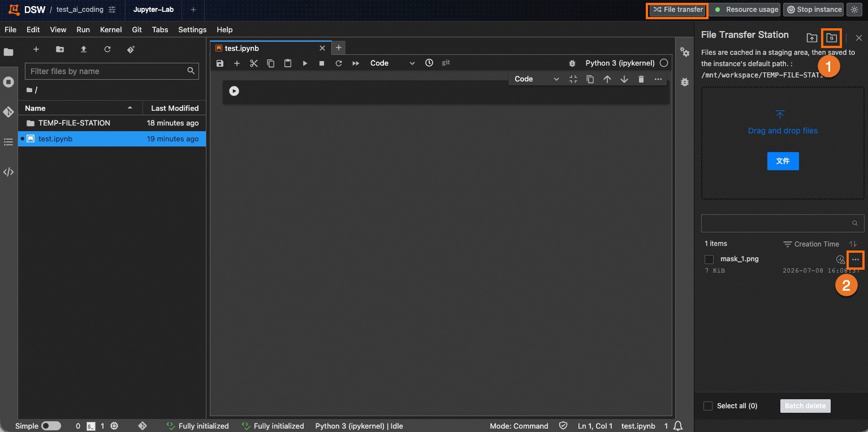Image resolution: width=868 pixels, height=432 pixels.
Task: Click the Running Terminals and Kernels sidebar icon
Action: [8, 82]
